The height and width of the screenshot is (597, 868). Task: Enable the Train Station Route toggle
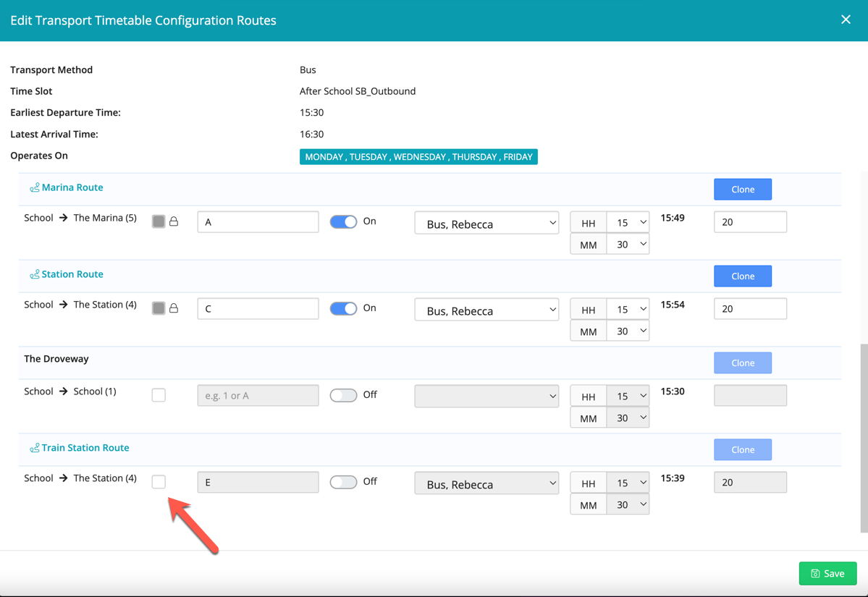(343, 483)
